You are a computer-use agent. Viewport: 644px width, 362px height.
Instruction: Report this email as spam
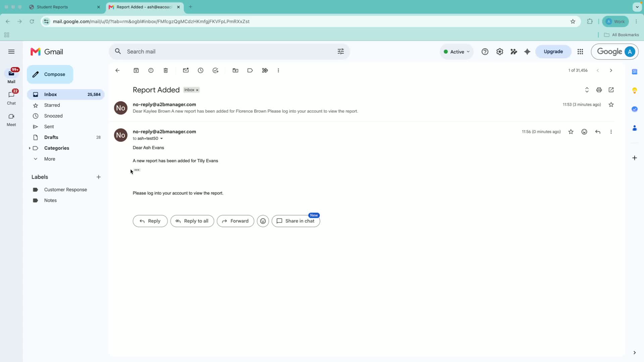click(151, 70)
